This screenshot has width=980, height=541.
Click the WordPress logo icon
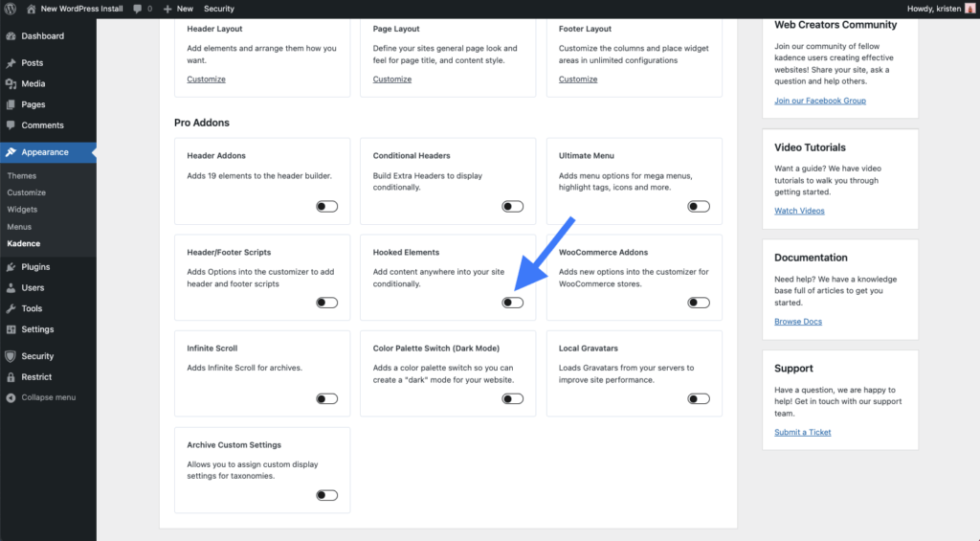point(10,9)
